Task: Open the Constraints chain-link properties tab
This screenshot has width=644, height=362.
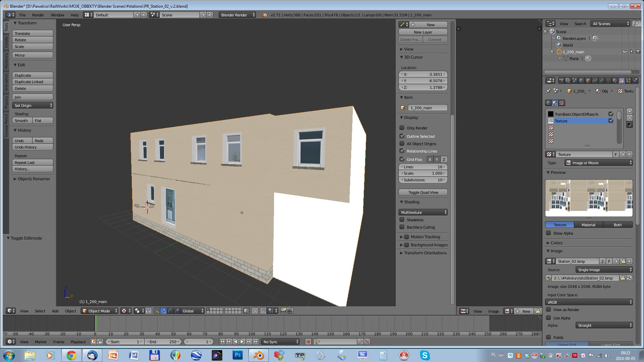Action: click(595, 80)
